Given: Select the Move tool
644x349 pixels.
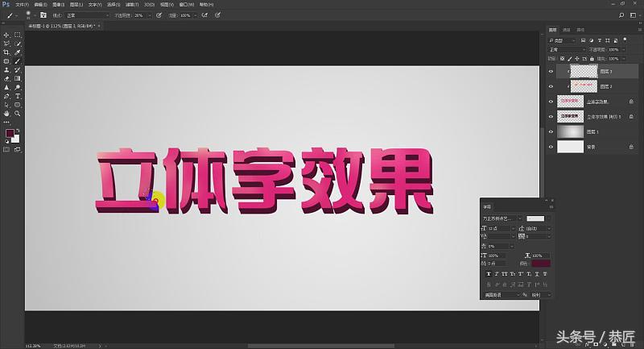Looking at the screenshot, I should point(6,35).
